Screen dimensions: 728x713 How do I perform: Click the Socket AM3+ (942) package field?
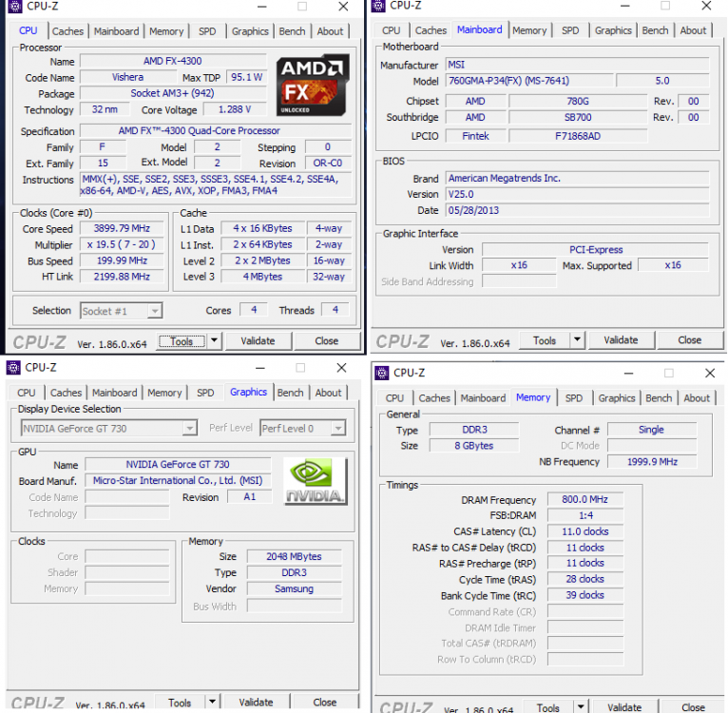173,93
